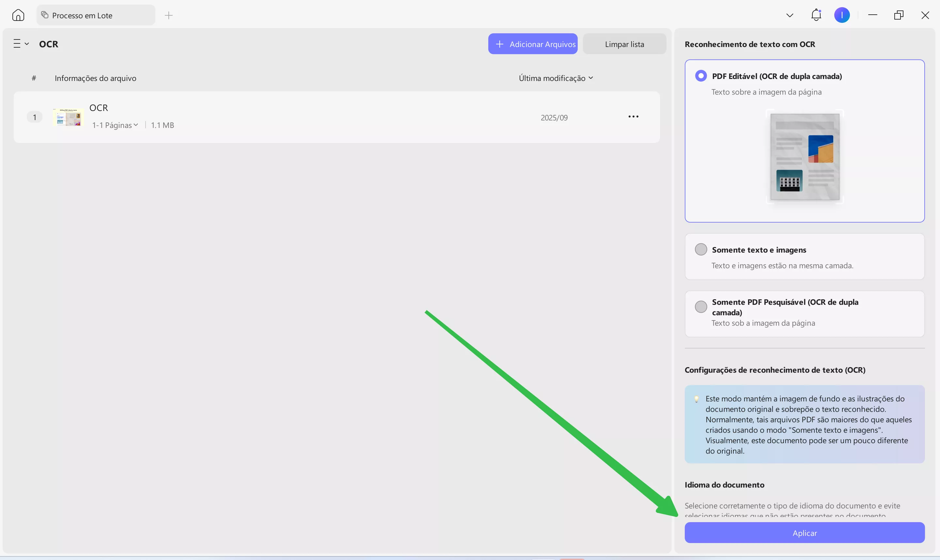Click the OCR file thumbnail
The width and height of the screenshot is (940, 560).
tap(68, 117)
